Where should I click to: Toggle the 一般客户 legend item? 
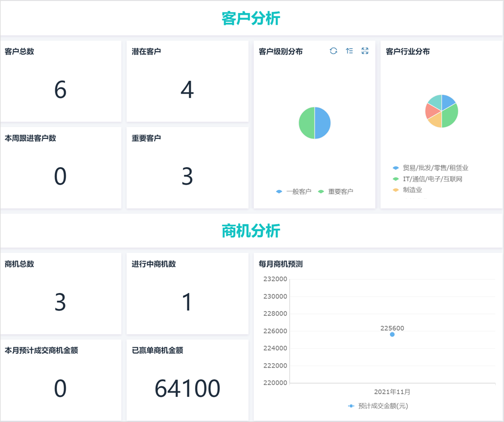click(x=294, y=191)
